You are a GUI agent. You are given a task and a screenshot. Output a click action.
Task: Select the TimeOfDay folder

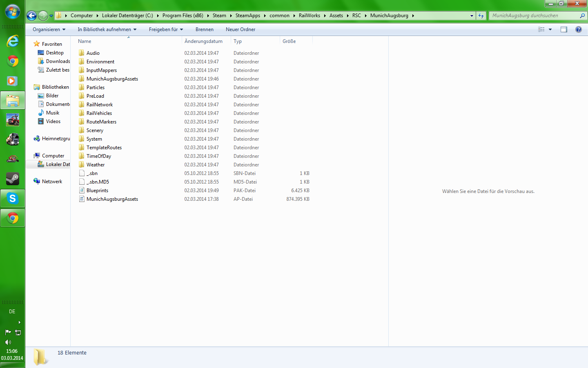point(99,156)
